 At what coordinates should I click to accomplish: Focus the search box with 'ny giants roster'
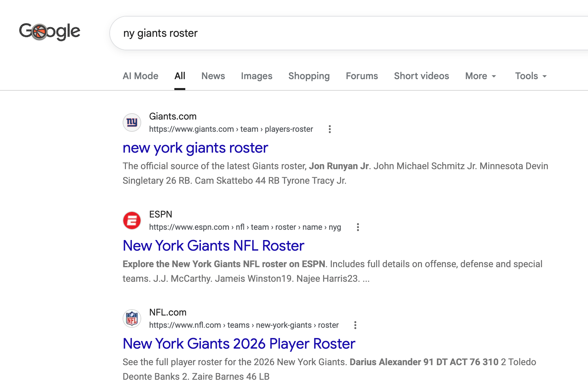coord(348,33)
